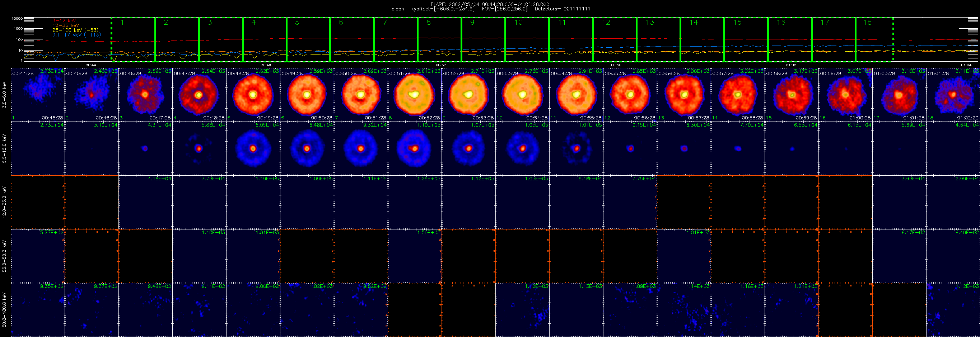This screenshot has height=337, width=980.
Task: Click the 12.0-25.0 keV row label
Action: 4,202
